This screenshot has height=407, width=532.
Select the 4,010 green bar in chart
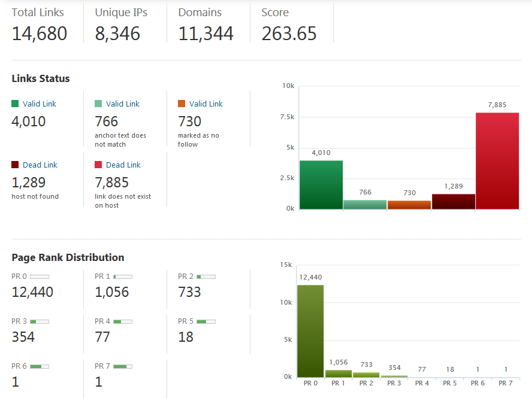pyautogui.click(x=321, y=185)
